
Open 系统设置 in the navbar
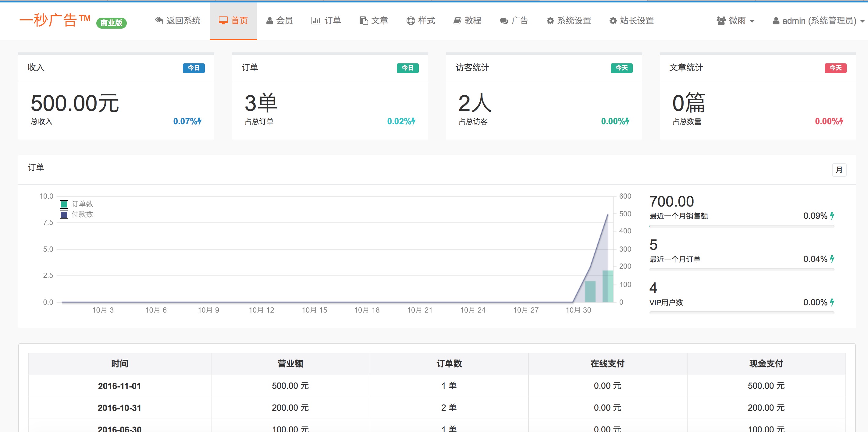tap(569, 21)
